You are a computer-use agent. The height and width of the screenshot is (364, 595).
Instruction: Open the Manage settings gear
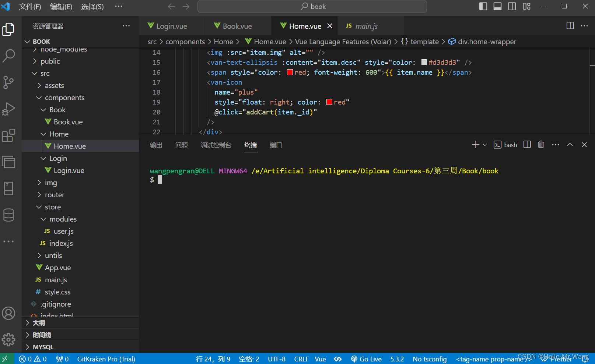click(8, 340)
